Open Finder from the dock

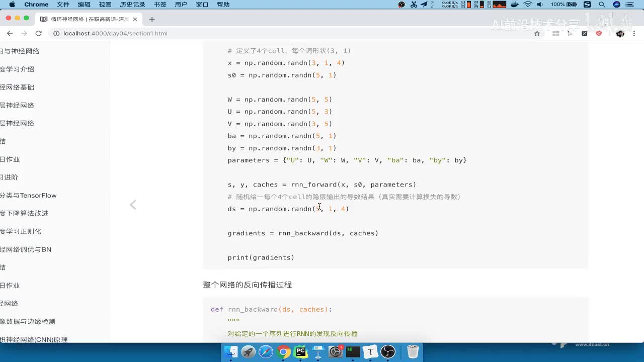pyautogui.click(x=231, y=351)
